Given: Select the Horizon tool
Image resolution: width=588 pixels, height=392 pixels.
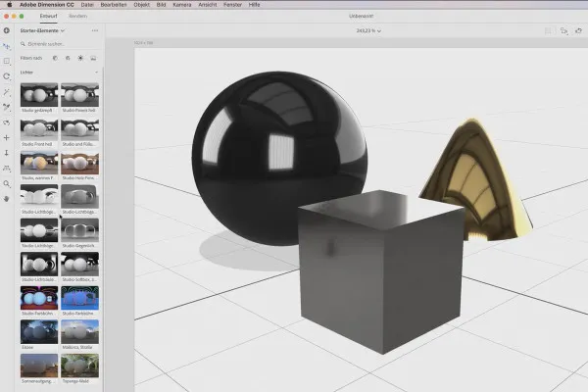Looking at the screenshot, I should coord(7,169).
